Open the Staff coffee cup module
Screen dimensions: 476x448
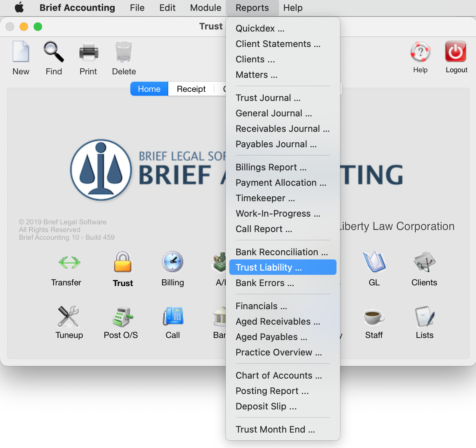pos(374,317)
